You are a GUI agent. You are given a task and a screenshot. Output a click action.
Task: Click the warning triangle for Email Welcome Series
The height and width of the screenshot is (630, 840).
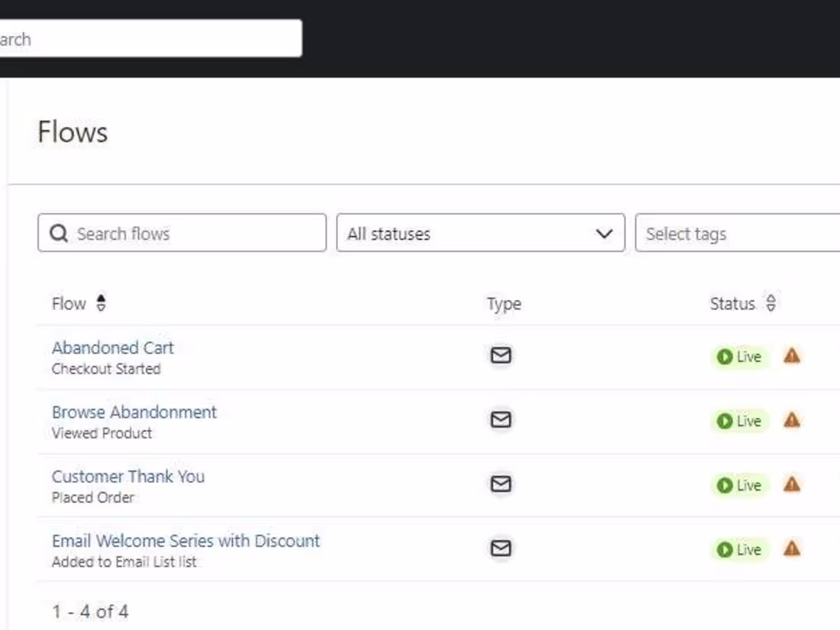[792, 548]
